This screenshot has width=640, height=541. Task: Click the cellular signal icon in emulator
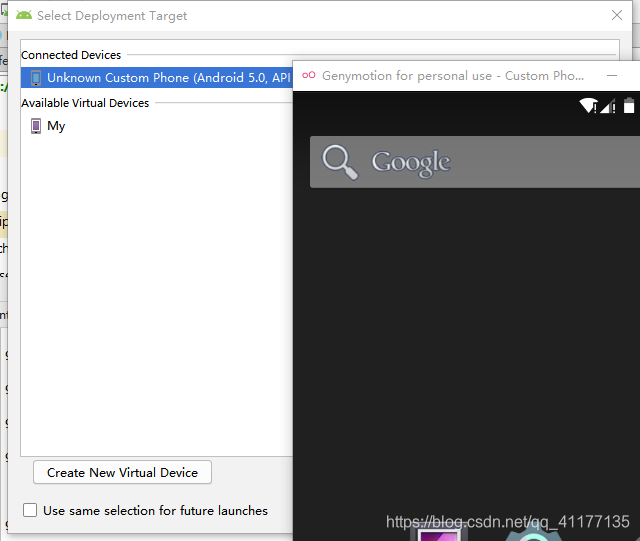click(608, 106)
